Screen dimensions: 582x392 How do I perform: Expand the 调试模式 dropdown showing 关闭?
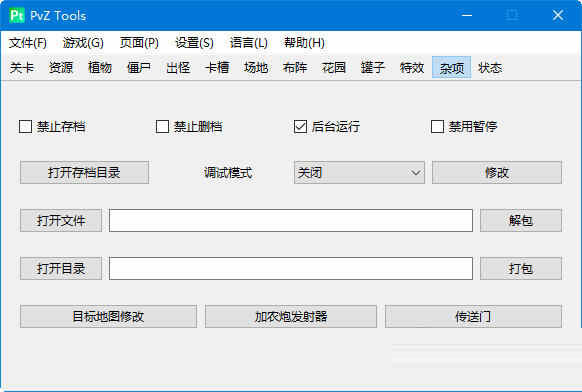tap(359, 173)
